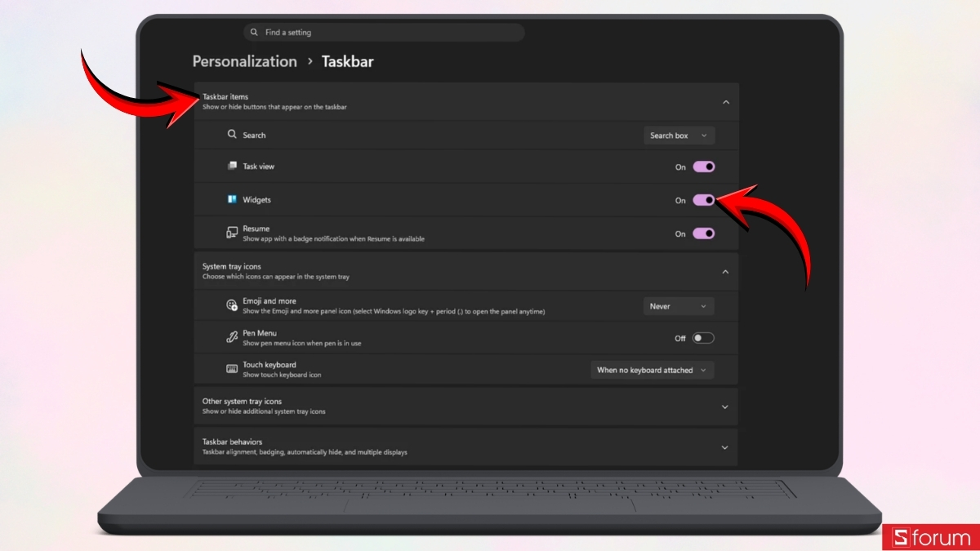Click the Widgets label text
The height and width of the screenshot is (551, 980).
[x=257, y=200]
